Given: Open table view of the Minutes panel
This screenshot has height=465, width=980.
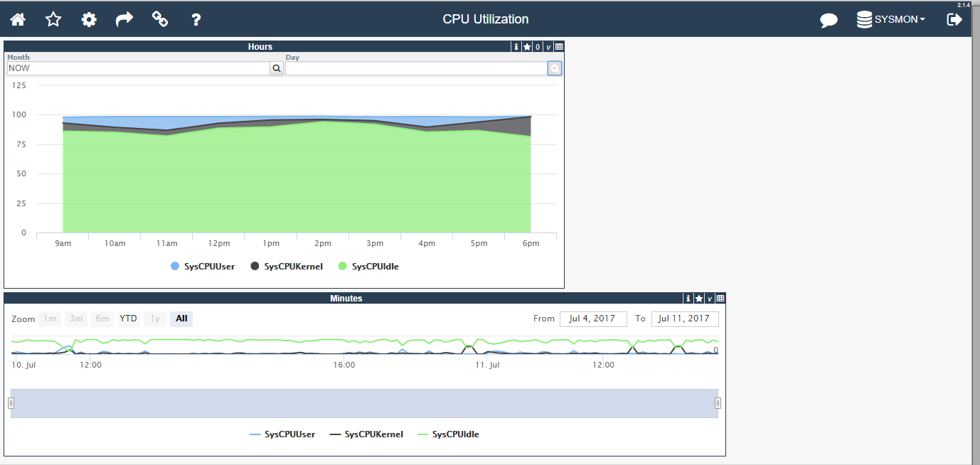Looking at the screenshot, I should tap(720, 299).
